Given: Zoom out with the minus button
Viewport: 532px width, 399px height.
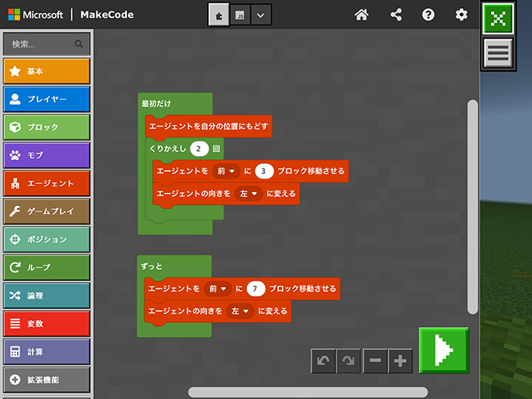Looking at the screenshot, I should click(x=374, y=361).
